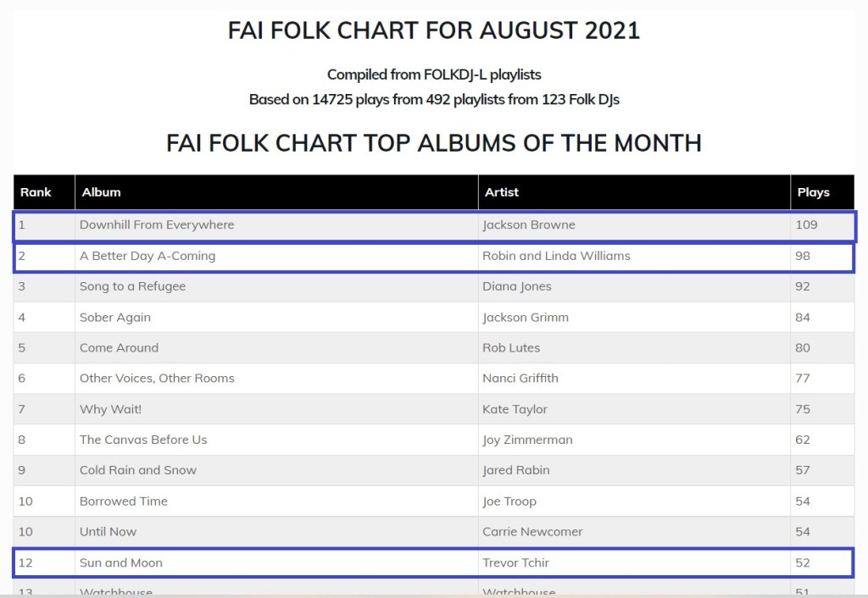Click artist Diana Jones
The width and height of the screenshot is (868, 598).
517,286
